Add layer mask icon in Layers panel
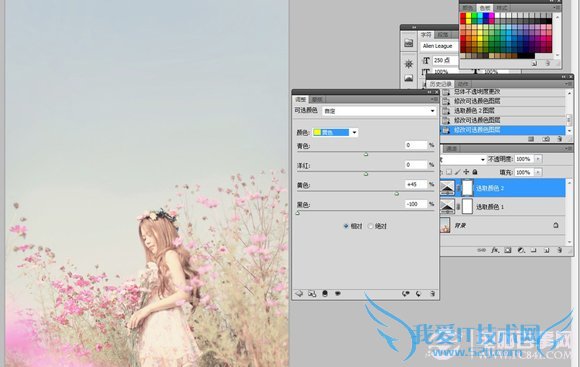Screen dimensions: 580x367 [508, 250]
